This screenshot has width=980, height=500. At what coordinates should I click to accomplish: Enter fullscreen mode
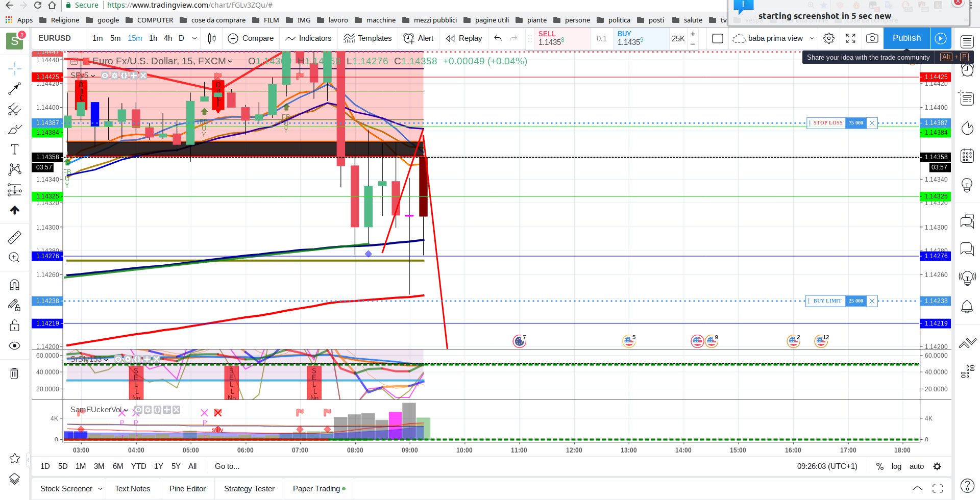point(851,38)
